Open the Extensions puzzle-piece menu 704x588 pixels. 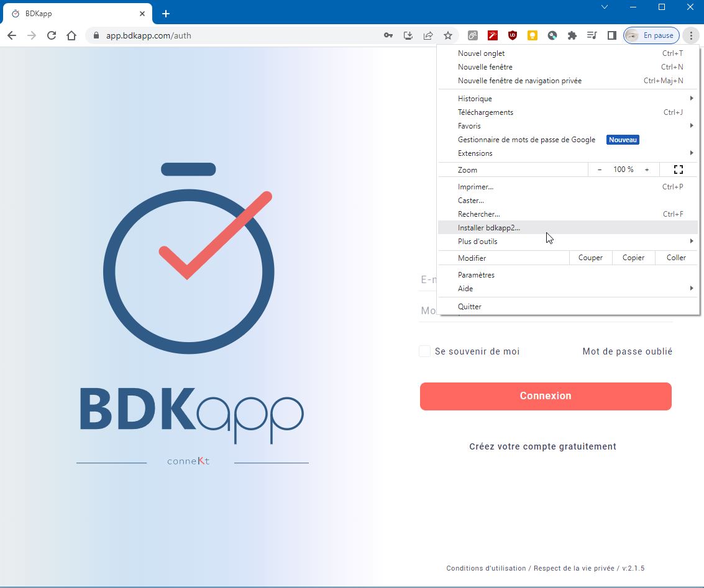(x=572, y=35)
